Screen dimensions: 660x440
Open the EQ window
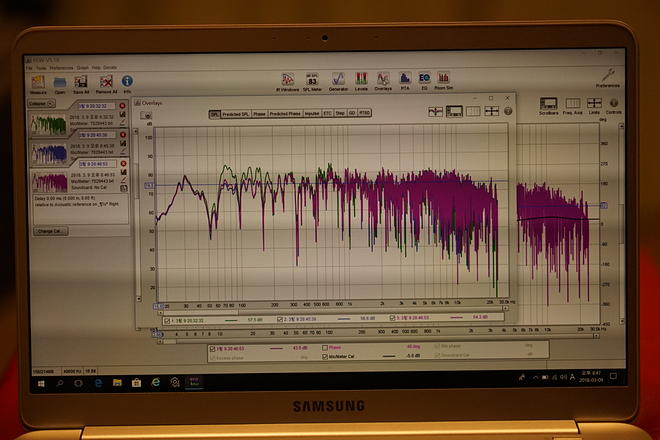[x=423, y=79]
